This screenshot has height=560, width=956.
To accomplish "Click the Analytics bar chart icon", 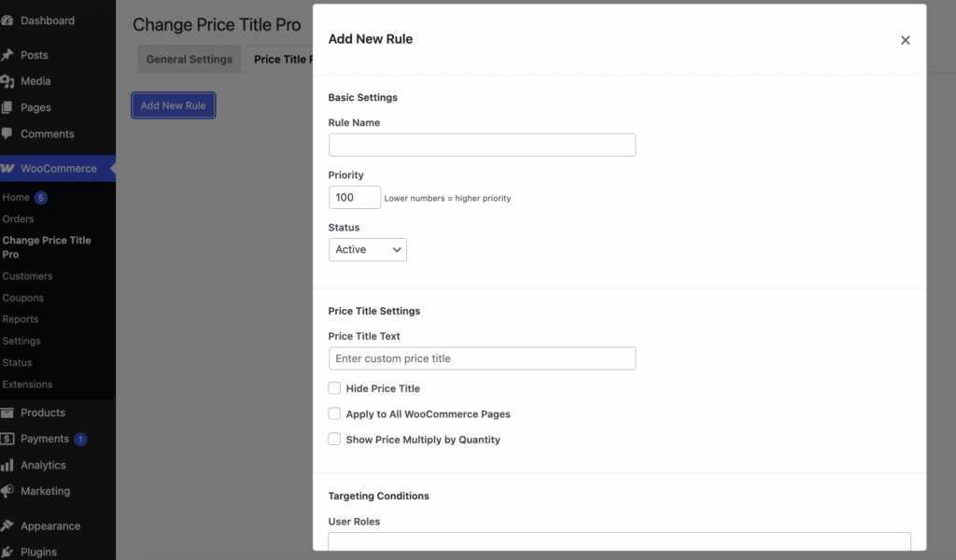I will [x=7, y=465].
